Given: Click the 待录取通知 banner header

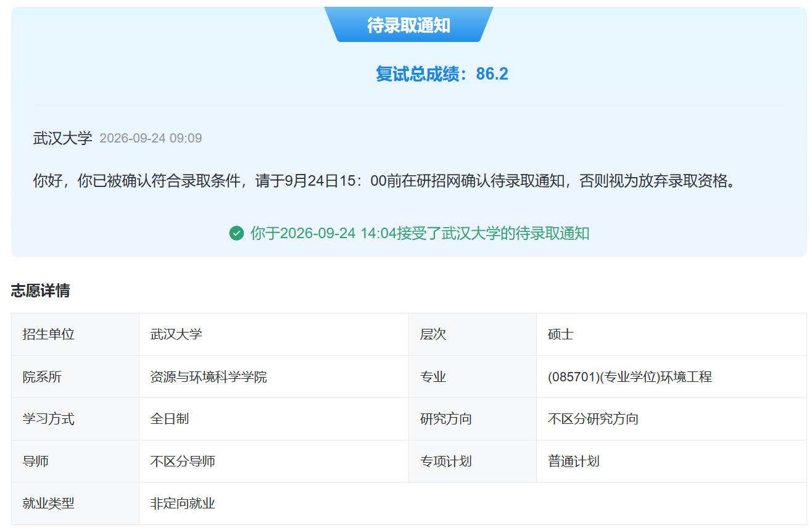Looking at the screenshot, I should pyautogui.click(x=408, y=25).
